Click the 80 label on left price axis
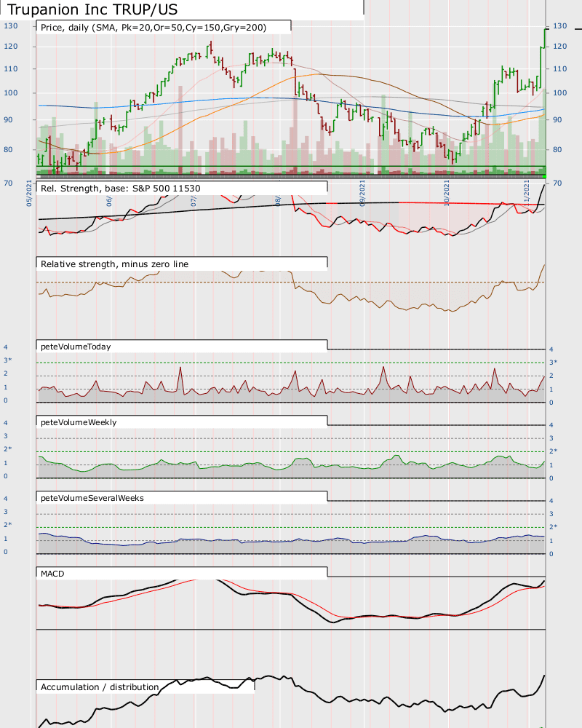This screenshot has width=582, height=728. pos(8,149)
